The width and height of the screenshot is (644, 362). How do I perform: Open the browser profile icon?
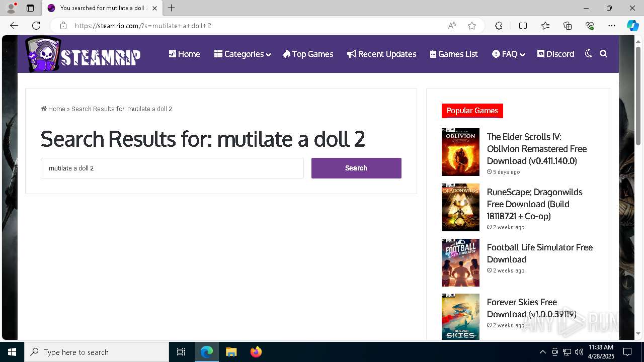tap(11, 8)
